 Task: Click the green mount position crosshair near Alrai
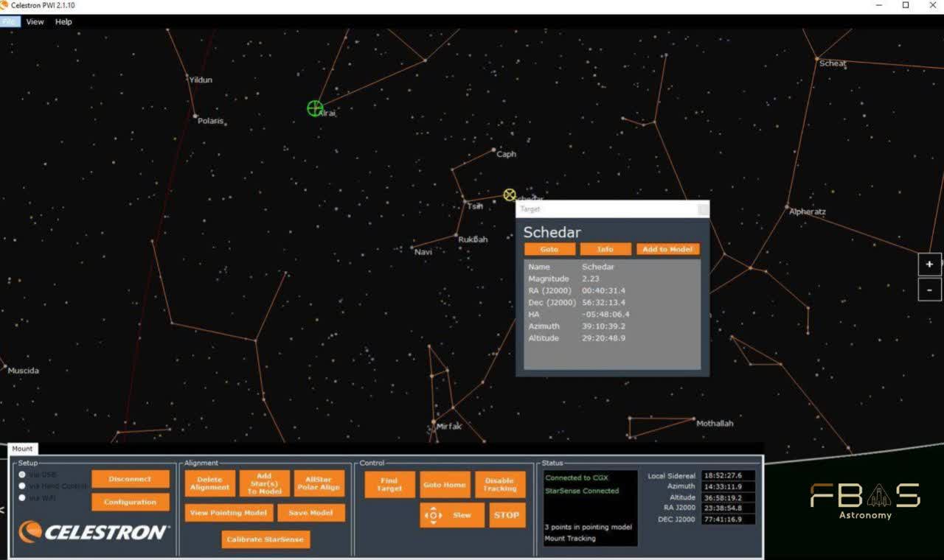pos(315,108)
